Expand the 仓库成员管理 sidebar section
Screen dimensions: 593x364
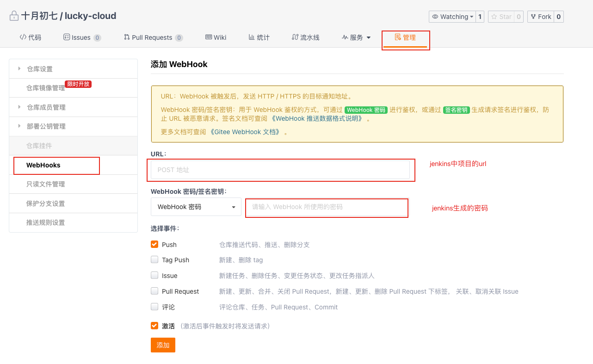(x=19, y=107)
